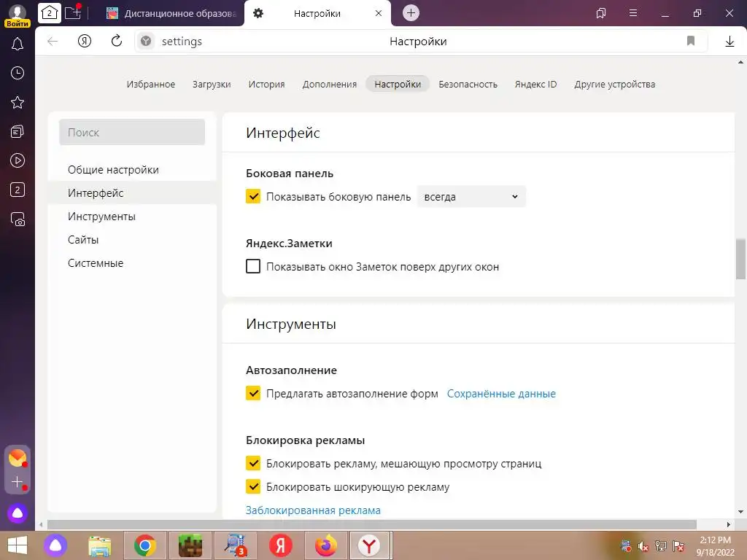Viewport: 747px width, 560px height.
Task: Open Yandex Mail icon in sidebar
Action: (x=18, y=458)
